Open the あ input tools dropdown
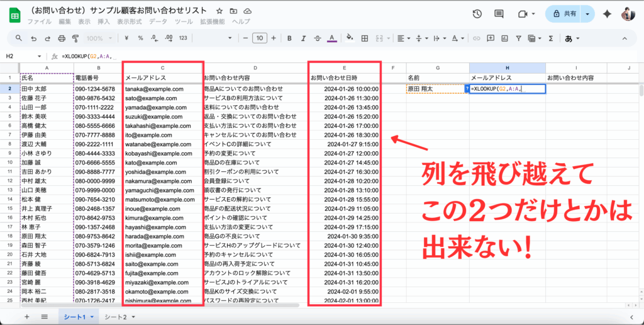Image resolution: width=644 pixels, height=325 pixels. point(572,38)
